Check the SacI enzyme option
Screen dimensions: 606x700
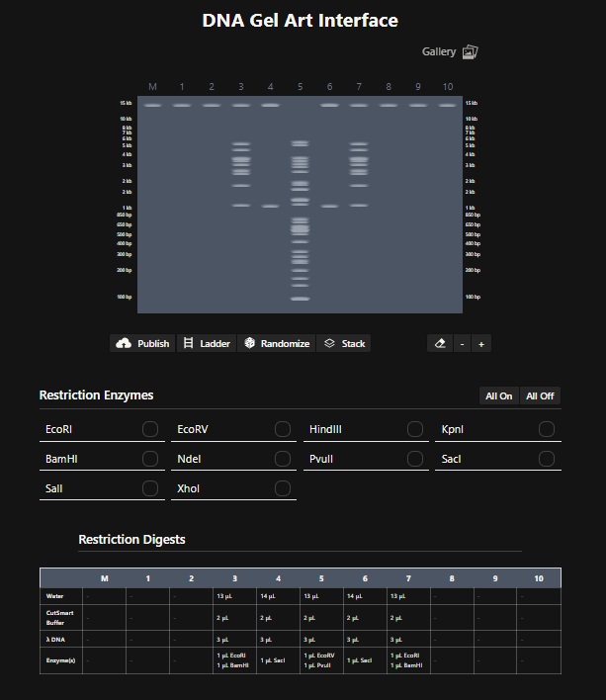click(x=547, y=459)
